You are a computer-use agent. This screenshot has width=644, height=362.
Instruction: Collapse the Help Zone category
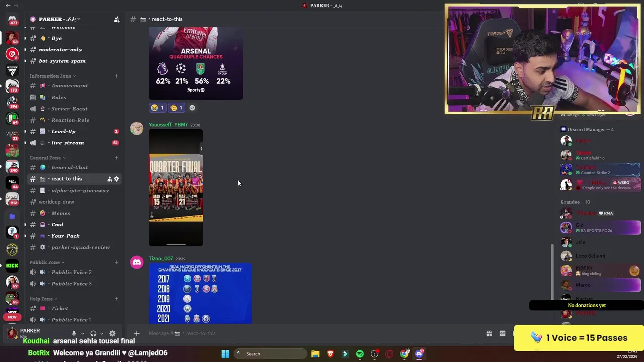point(43,299)
